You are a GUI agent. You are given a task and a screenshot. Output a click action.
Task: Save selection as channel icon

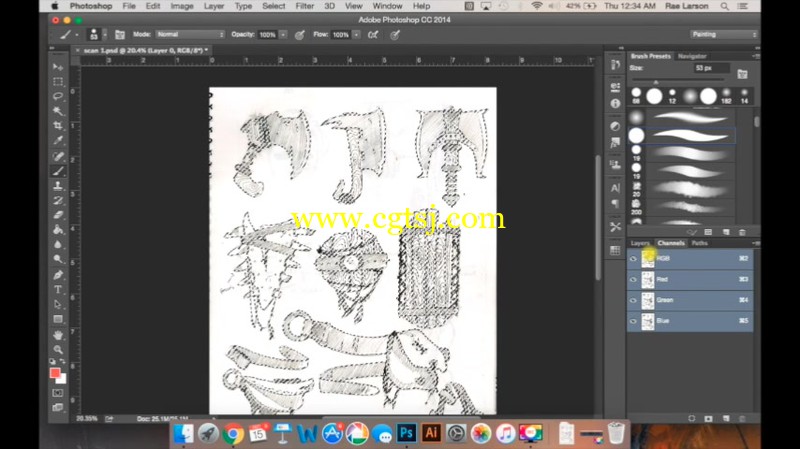[x=708, y=418]
